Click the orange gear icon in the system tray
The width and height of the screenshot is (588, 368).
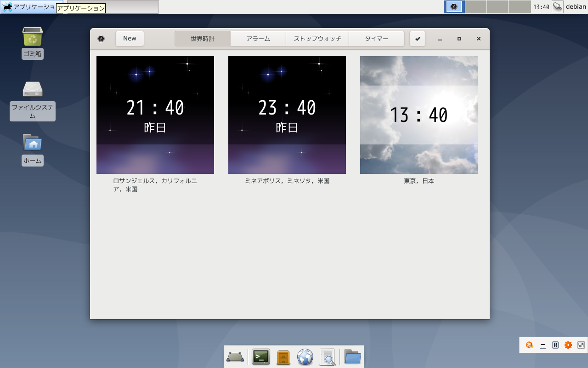[568, 345]
